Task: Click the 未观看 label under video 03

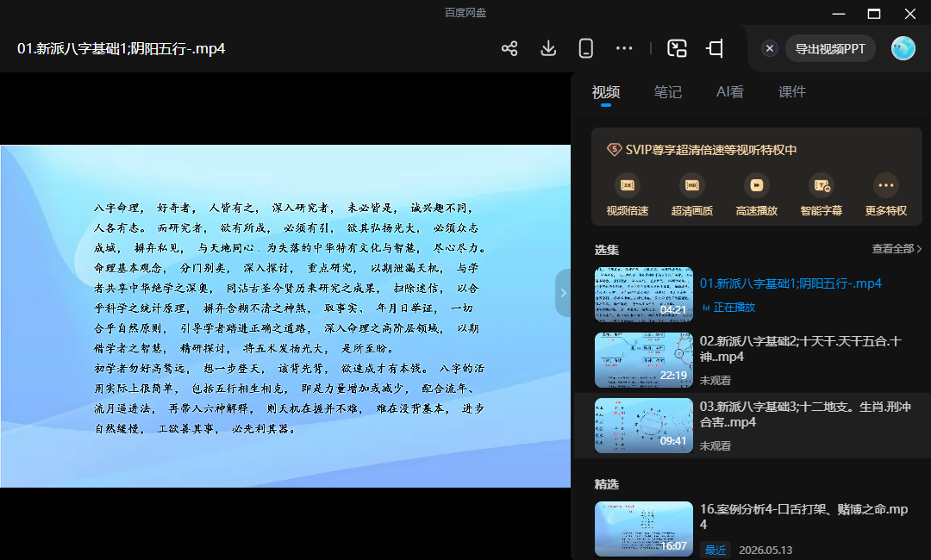Action: (715, 445)
